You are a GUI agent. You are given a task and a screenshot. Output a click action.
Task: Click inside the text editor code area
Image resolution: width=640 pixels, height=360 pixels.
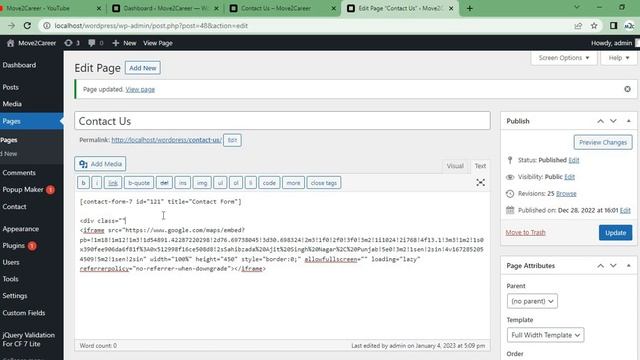point(282,265)
